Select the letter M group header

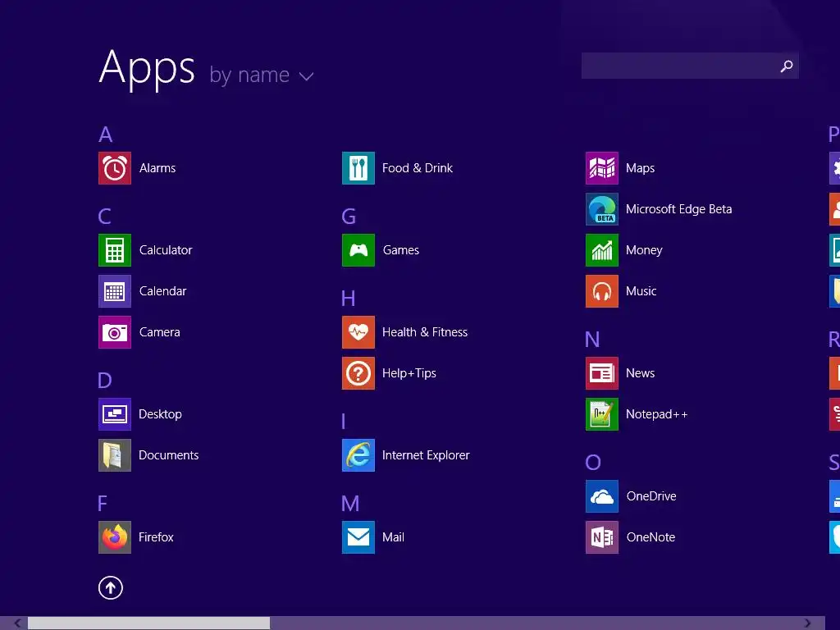(350, 504)
